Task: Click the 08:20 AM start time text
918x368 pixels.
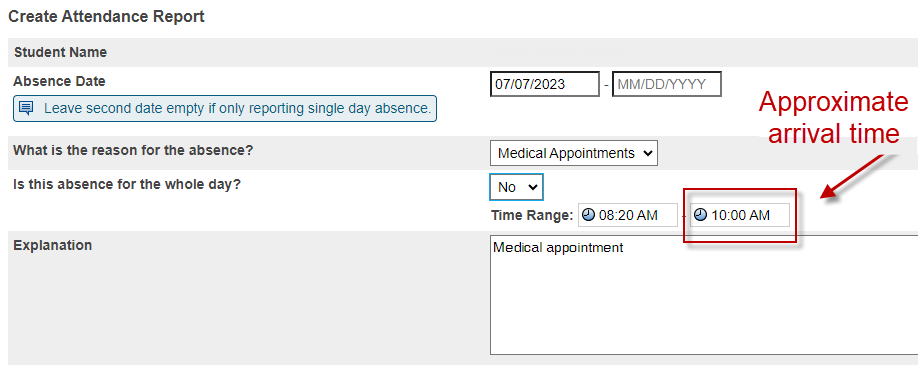Action: click(x=628, y=215)
